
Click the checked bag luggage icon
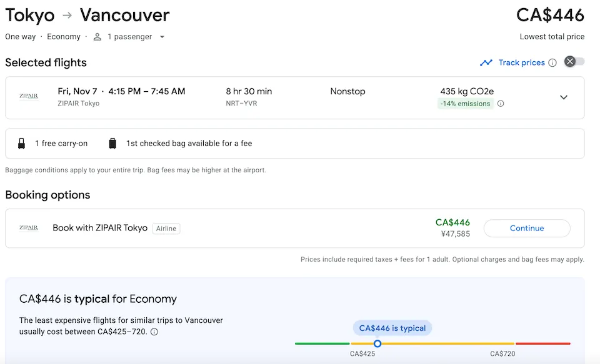tap(112, 144)
